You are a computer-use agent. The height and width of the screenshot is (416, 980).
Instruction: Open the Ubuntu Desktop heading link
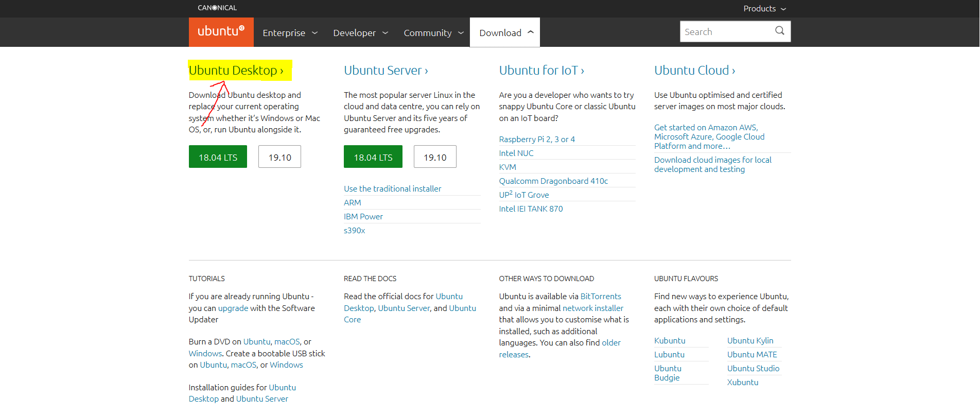click(236, 71)
